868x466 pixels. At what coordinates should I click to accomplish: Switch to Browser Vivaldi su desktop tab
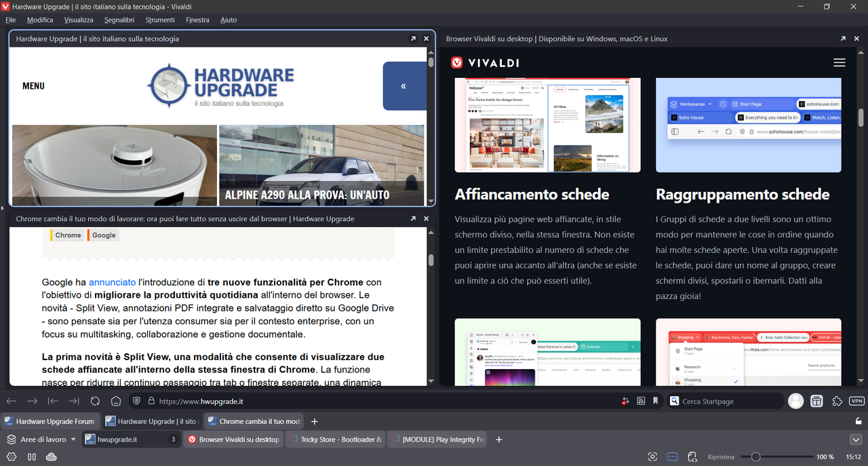pyautogui.click(x=234, y=440)
